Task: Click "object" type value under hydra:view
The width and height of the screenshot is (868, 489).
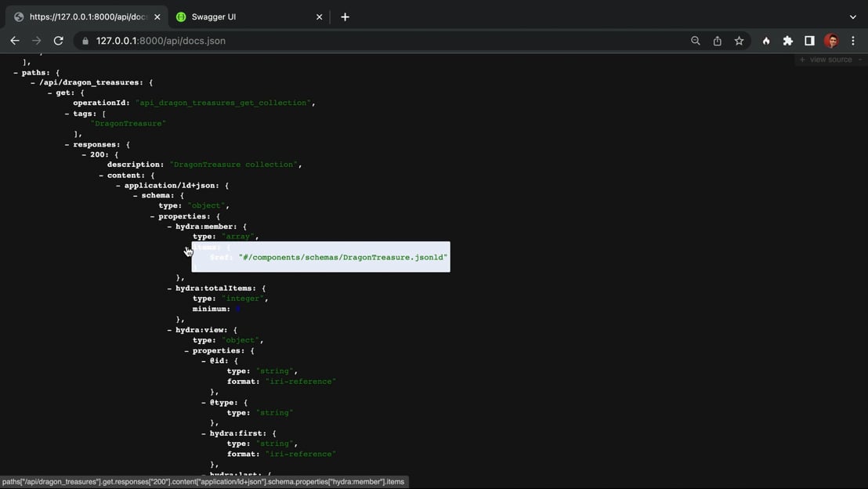Action: point(241,340)
